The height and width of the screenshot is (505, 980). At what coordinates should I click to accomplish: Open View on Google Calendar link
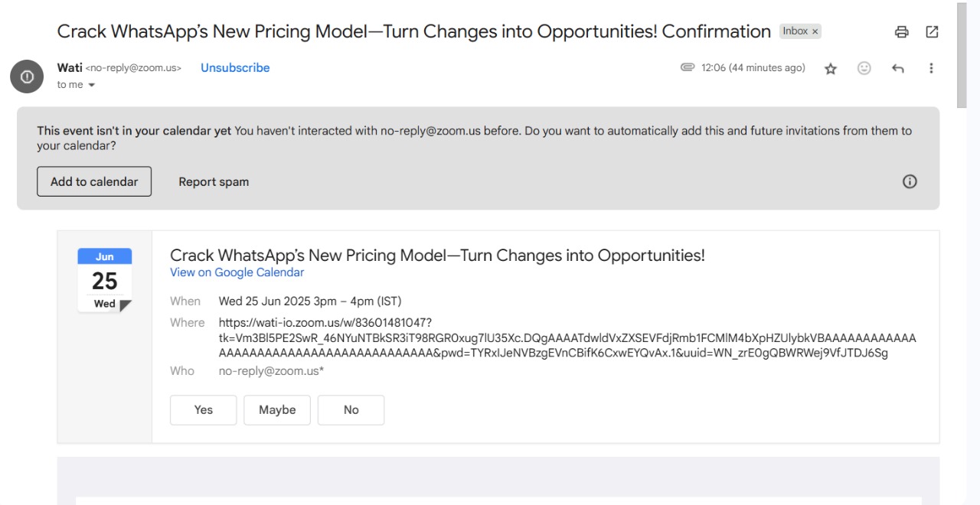point(237,272)
